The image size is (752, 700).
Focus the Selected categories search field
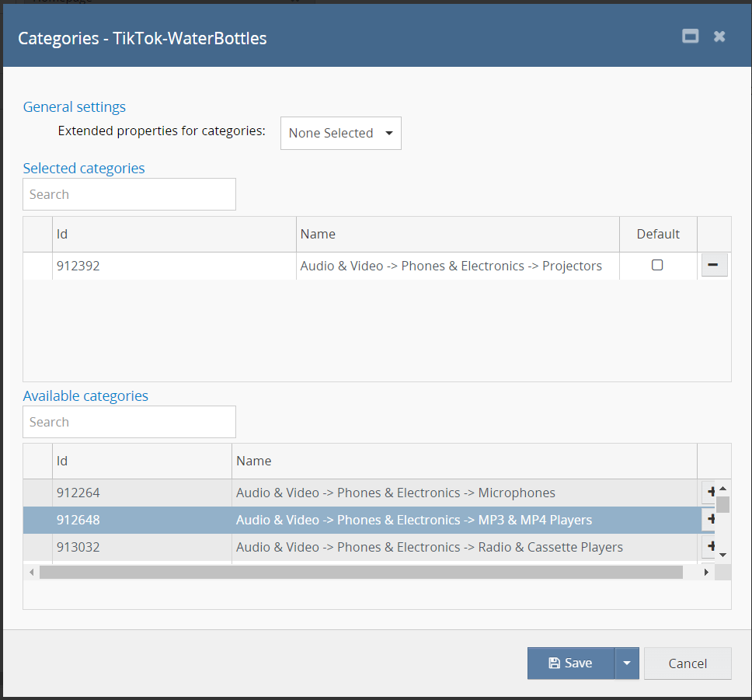point(129,194)
